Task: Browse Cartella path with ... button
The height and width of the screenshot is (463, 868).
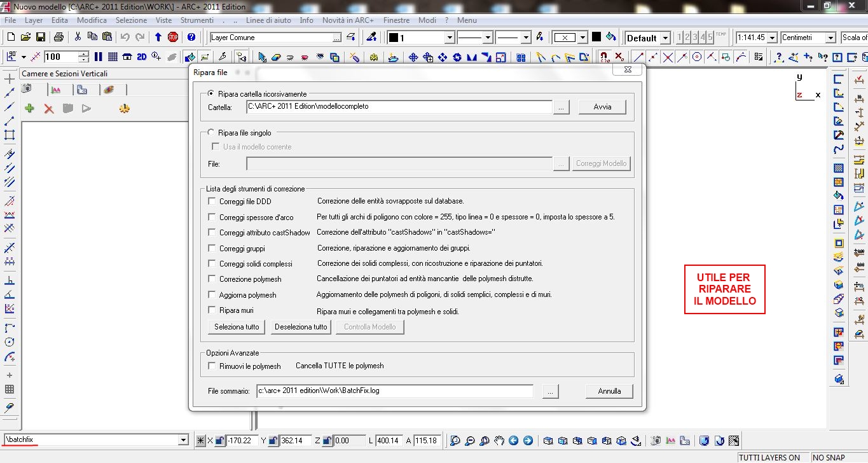Action: pos(560,107)
